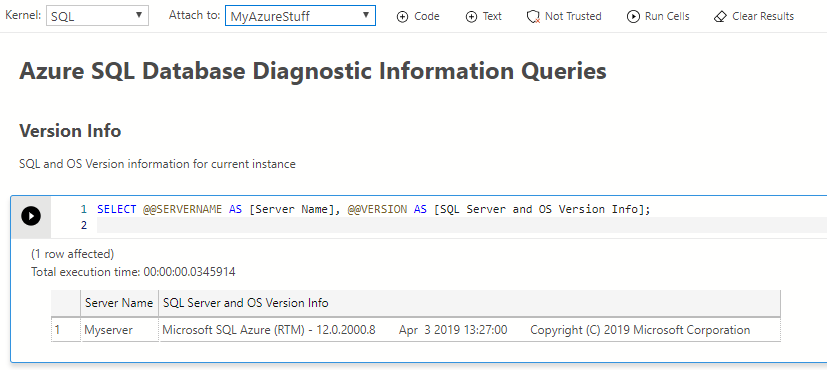Click the Microsoft SQL Azure version cell

[x=469, y=330]
